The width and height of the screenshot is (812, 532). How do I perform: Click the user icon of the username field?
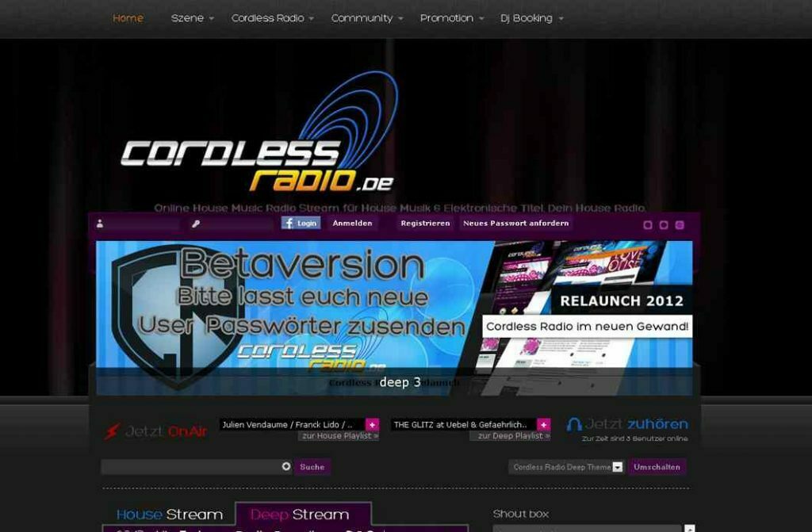pos(100,224)
